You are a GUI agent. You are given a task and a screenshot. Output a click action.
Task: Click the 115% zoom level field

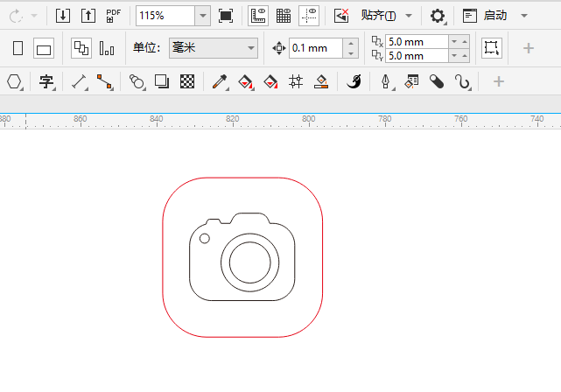pyautogui.click(x=165, y=16)
